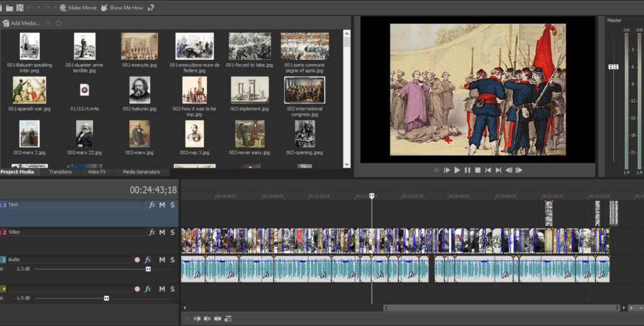Zoom out timeline with the minus button
Viewport: 644px width, 326px height.
(640, 308)
